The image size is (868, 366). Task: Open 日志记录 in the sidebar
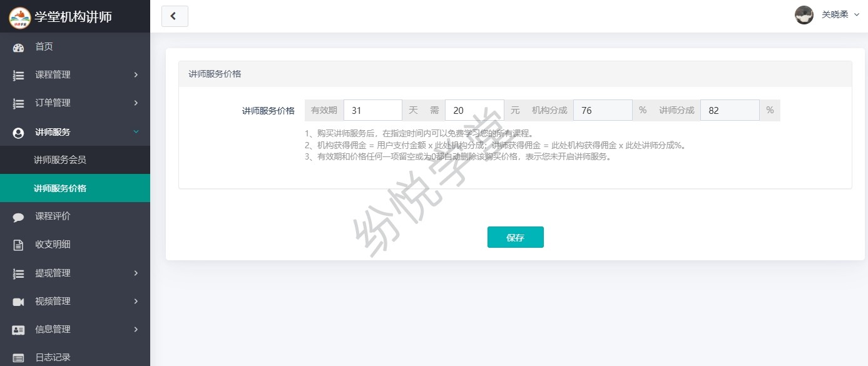click(53, 357)
